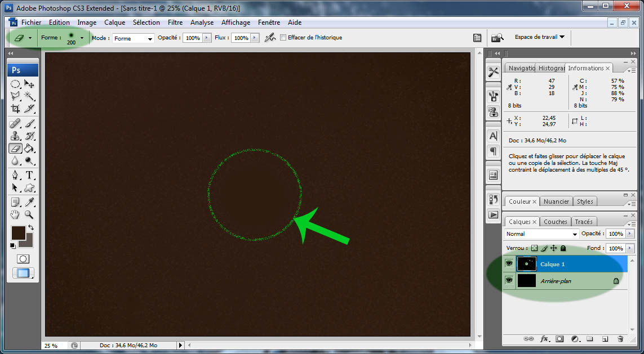Image resolution: width=644 pixels, height=354 pixels.
Task: Select the Eyedropper tool
Action: (x=29, y=202)
